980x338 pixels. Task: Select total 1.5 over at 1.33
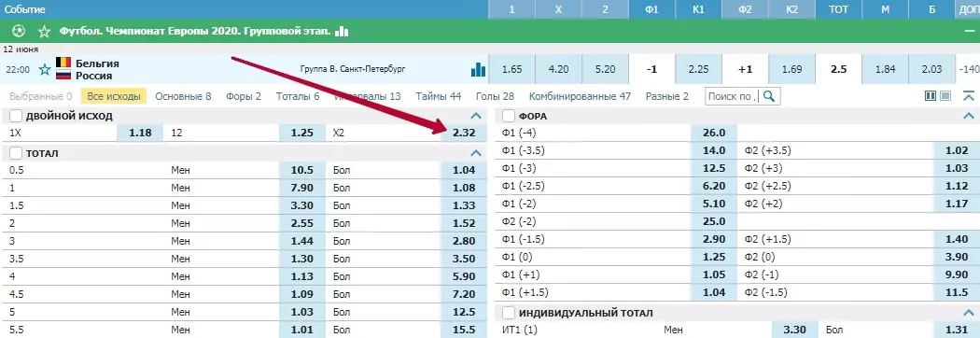465,205
